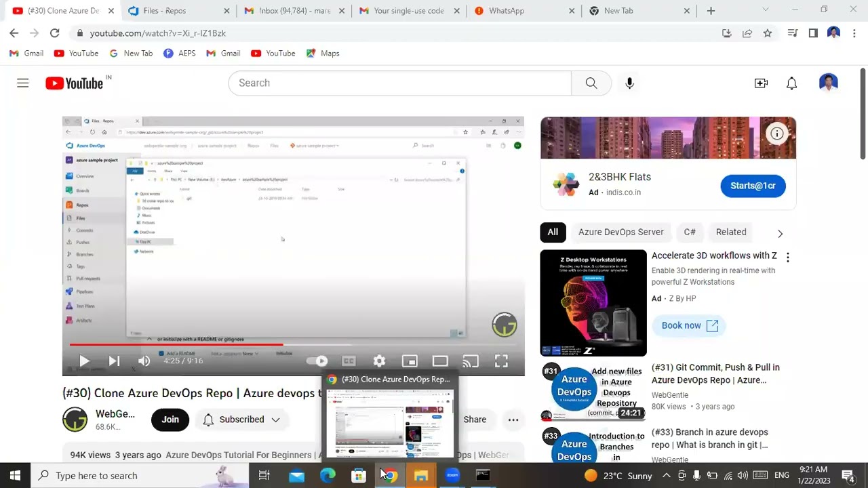
Task: Click the info icon on the ad banner
Action: tap(776, 134)
